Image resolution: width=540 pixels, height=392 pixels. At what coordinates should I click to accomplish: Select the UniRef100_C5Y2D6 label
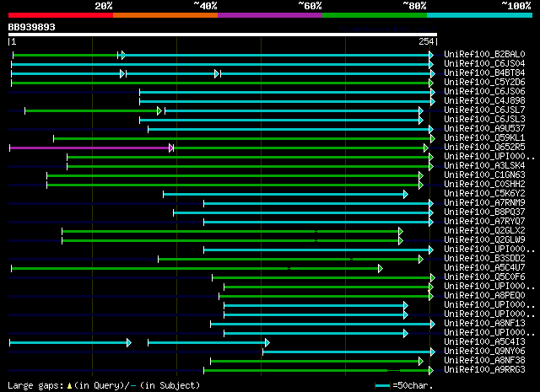(x=484, y=83)
